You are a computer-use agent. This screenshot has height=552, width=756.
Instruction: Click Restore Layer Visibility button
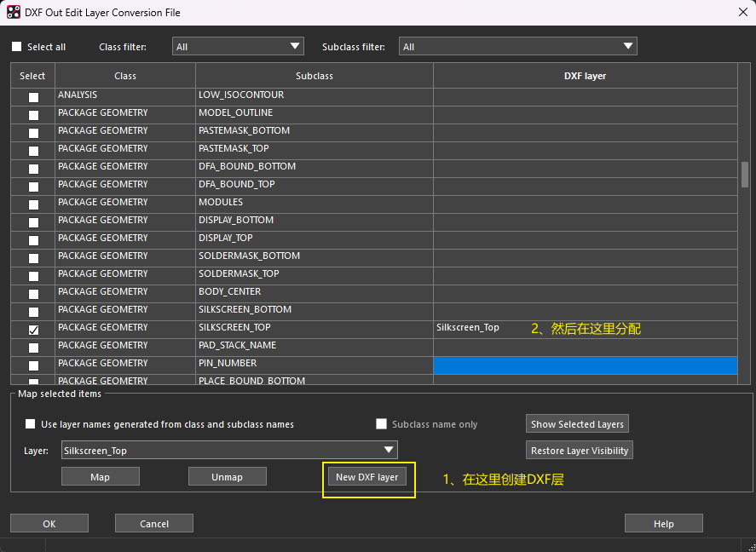point(579,451)
